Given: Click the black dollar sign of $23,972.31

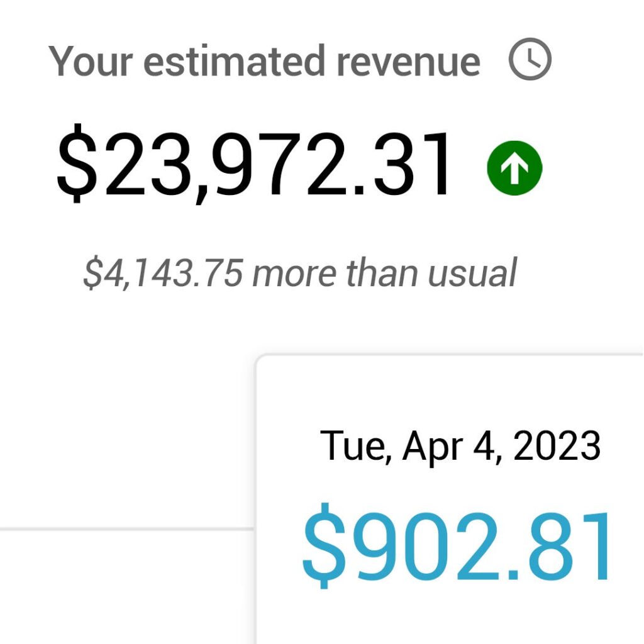Looking at the screenshot, I should pos(77,164).
